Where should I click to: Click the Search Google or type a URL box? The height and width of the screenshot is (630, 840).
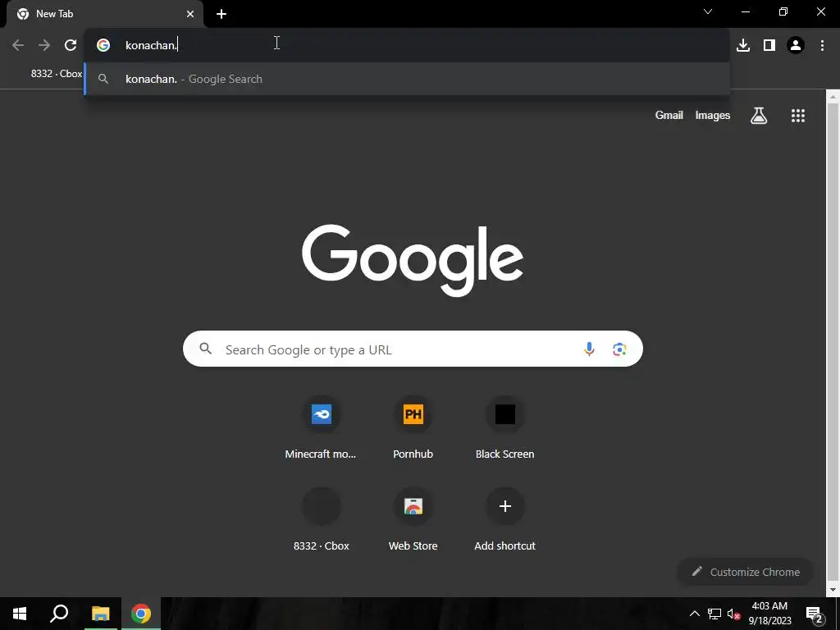413,349
